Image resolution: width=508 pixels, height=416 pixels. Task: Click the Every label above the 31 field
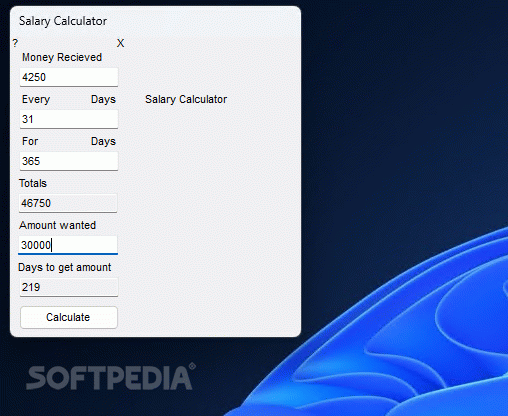click(36, 99)
